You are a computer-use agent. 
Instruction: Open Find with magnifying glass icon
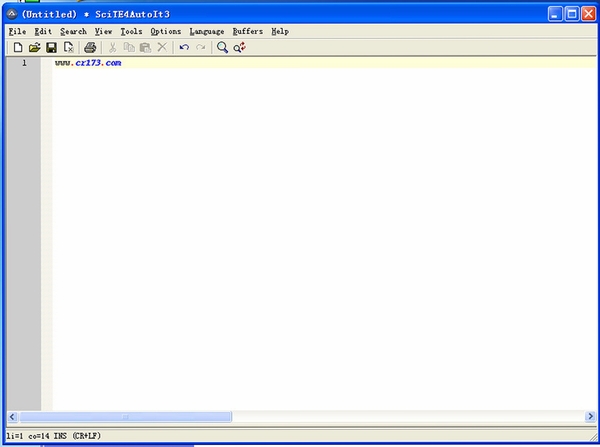coord(222,47)
